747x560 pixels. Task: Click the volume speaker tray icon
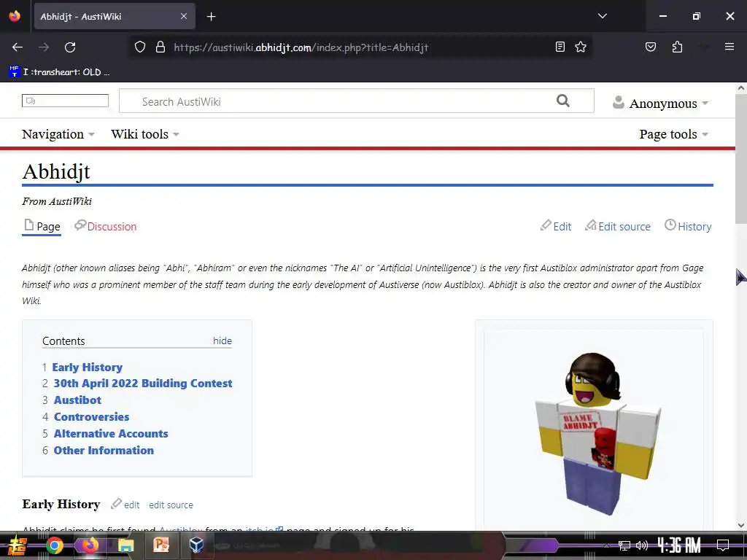[642, 545]
